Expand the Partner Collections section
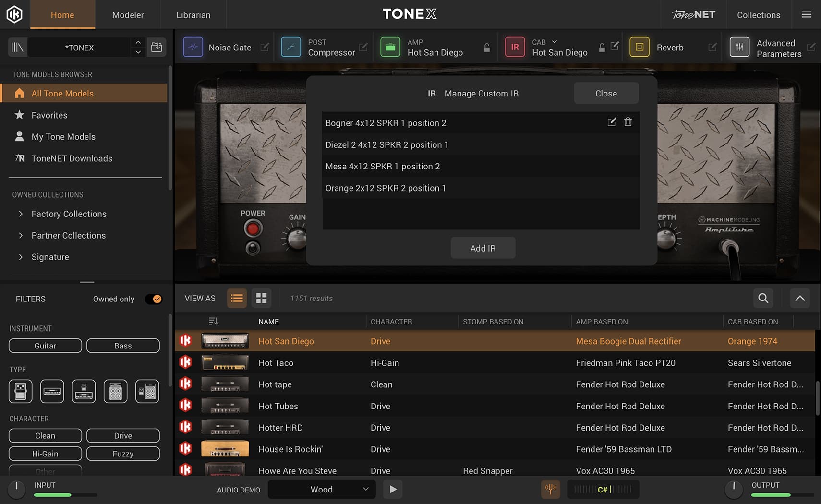This screenshot has width=821, height=504. coord(21,236)
